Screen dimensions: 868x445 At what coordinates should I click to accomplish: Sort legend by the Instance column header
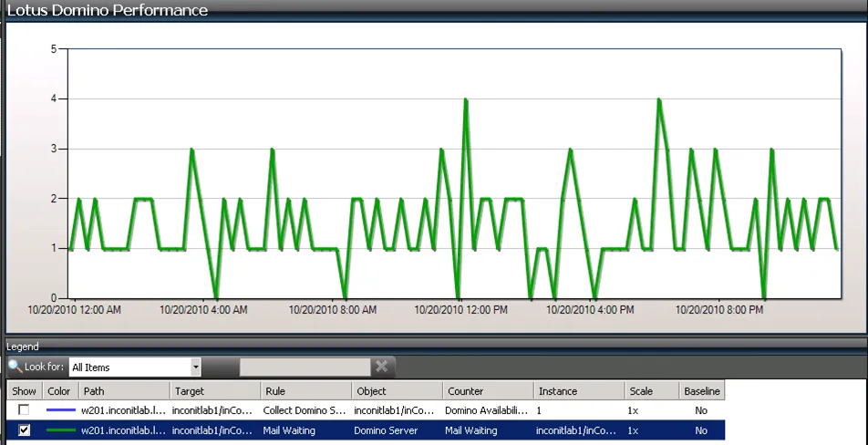click(579, 391)
